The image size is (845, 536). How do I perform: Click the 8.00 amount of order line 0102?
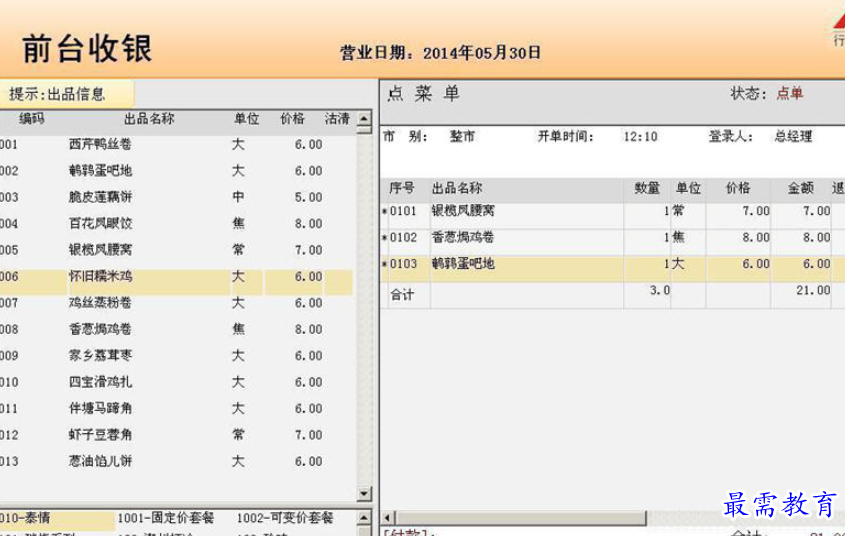coord(816,238)
